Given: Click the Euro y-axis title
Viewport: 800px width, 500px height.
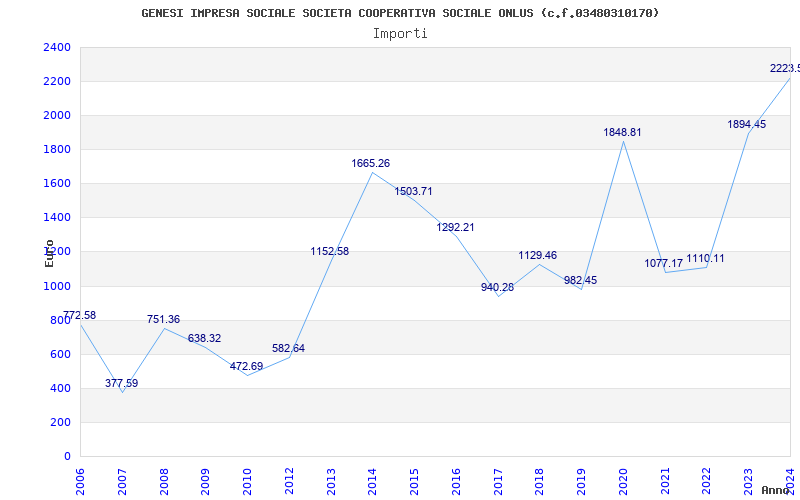Looking at the screenshot, I should [49, 253].
